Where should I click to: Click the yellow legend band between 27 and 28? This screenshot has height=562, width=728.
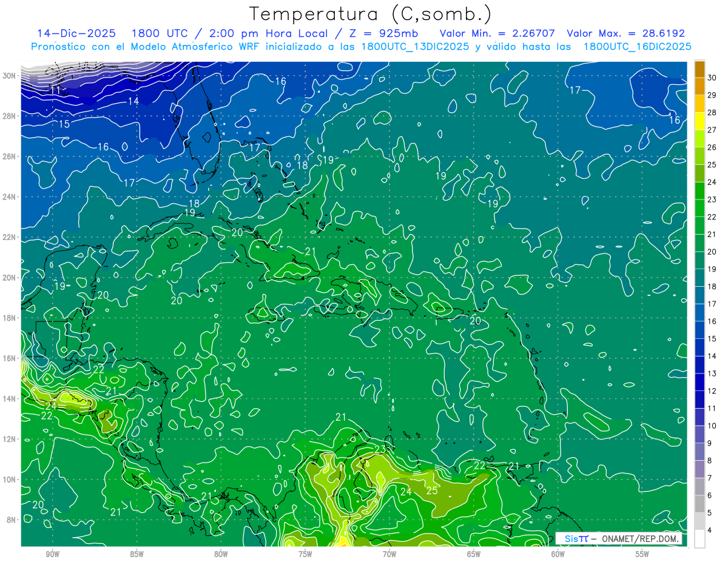pos(699,121)
